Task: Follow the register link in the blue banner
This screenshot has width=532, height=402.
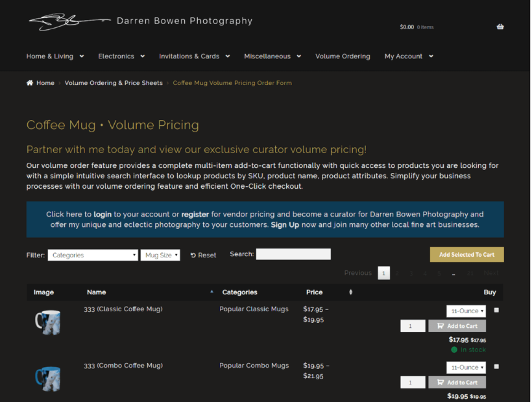Action: (195, 214)
